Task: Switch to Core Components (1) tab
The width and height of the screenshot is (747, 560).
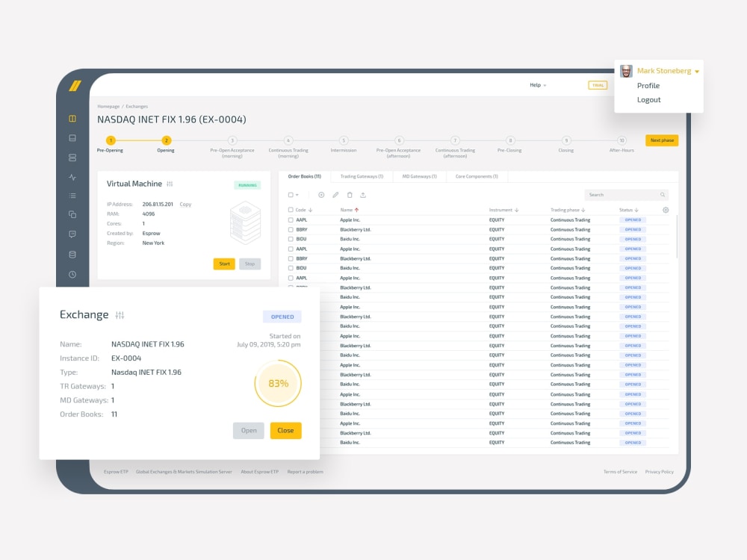Action: 477,177
